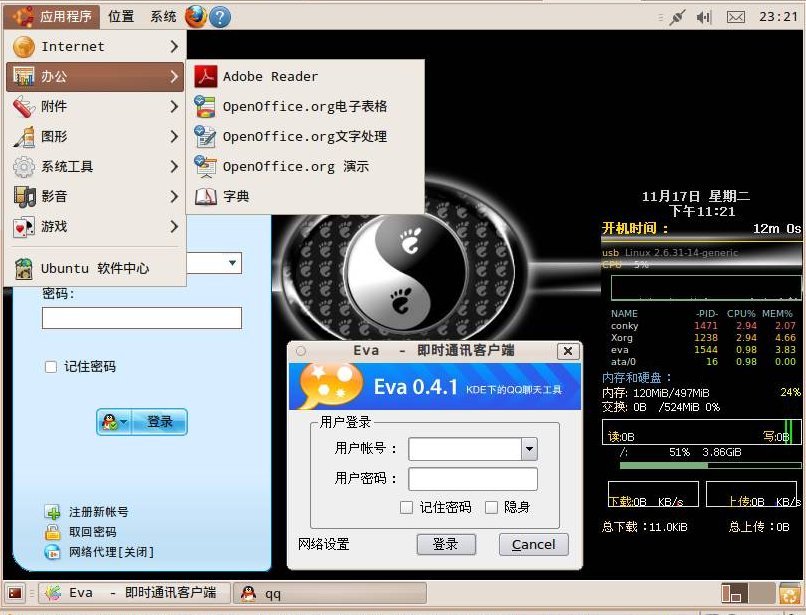Click the 23:21 clock in top panel
The height and width of the screenshot is (615, 806).
click(x=778, y=17)
